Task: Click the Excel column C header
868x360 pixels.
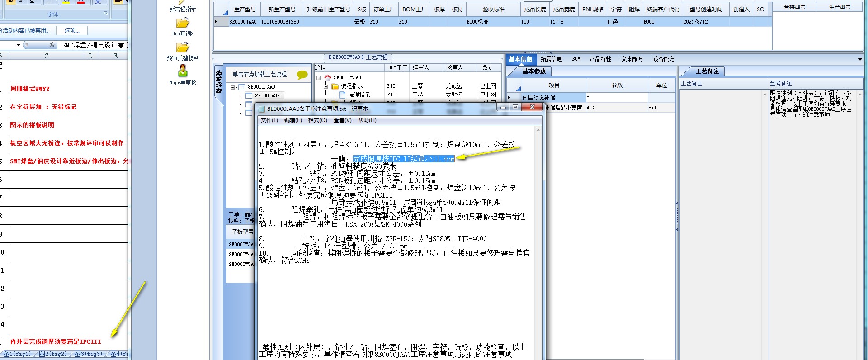Action: point(46,56)
